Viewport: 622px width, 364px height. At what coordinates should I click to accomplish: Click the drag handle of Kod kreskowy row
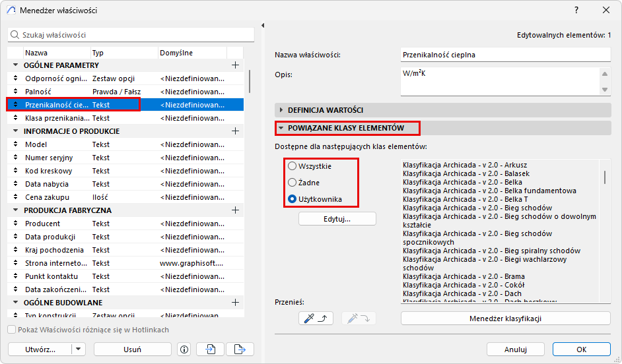click(x=15, y=171)
